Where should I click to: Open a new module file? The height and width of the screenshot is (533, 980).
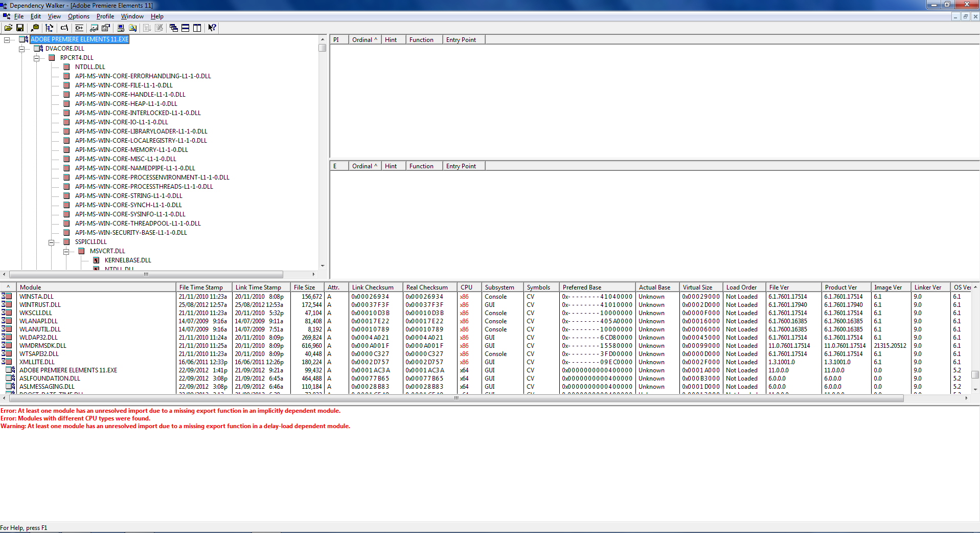tap(9, 28)
